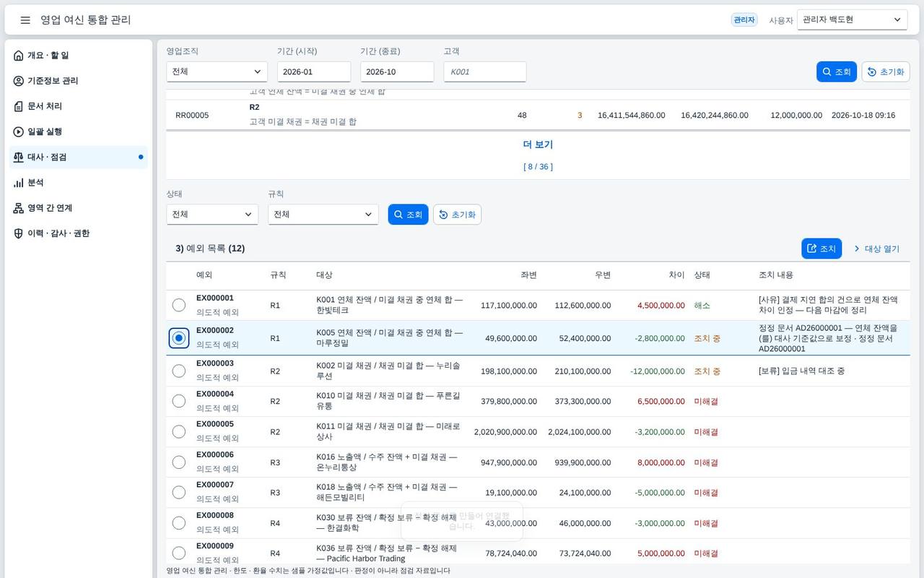Select radio for EX000001
924x578 pixels.
click(x=179, y=305)
